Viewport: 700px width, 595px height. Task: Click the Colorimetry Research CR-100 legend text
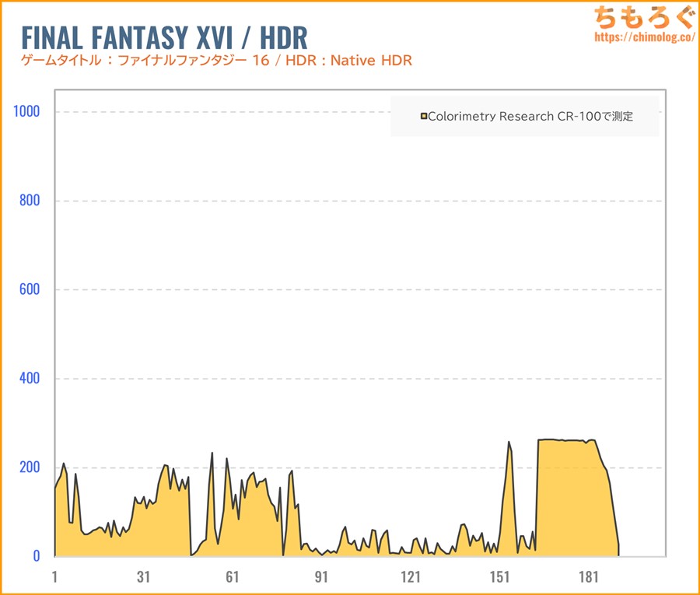[530, 117]
